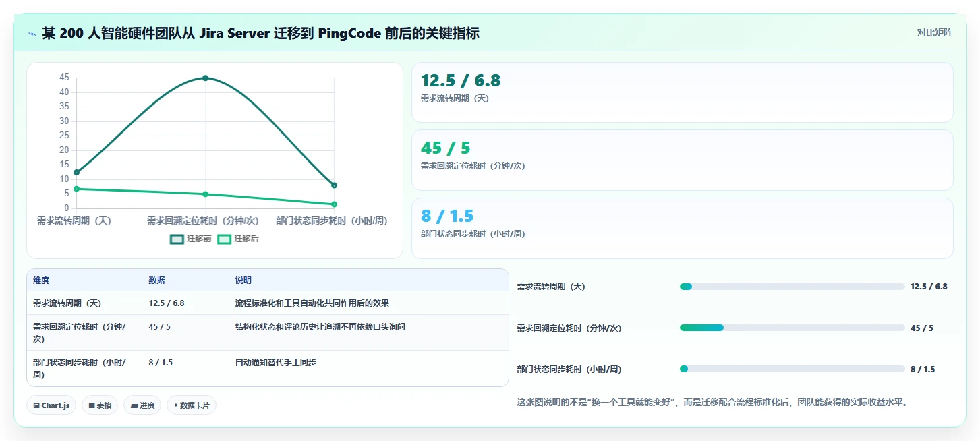The width and height of the screenshot is (980, 441).
Task: Click the chart x-axis label 需求流转周期（天）
Action: tap(74, 220)
